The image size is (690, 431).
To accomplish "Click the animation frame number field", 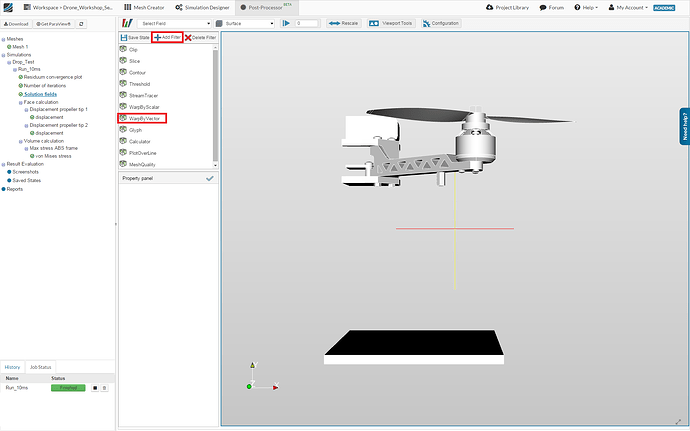I will tap(304, 22).
